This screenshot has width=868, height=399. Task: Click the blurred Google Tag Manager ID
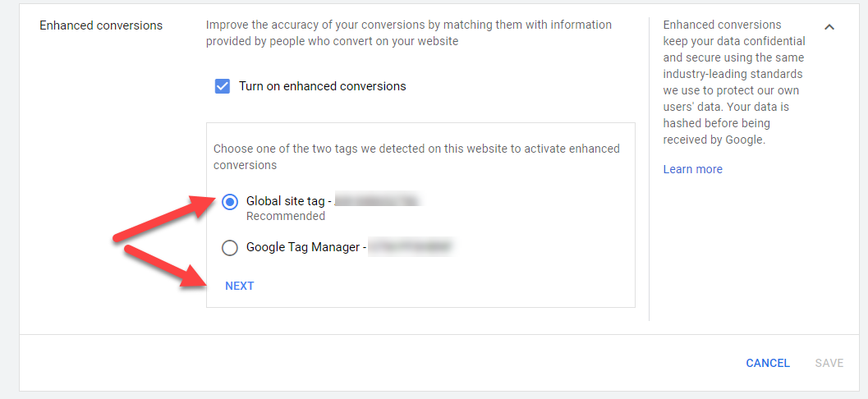(x=411, y=246)
